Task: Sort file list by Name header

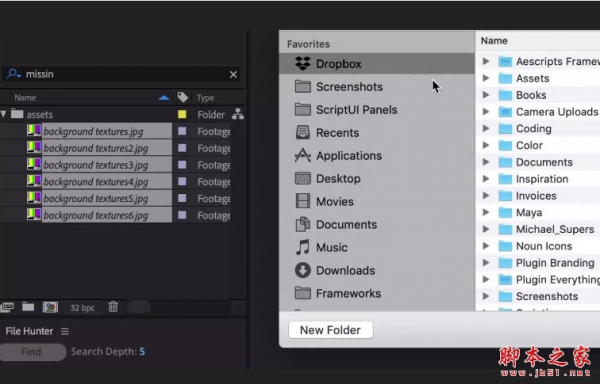Action: click(494, 41)
